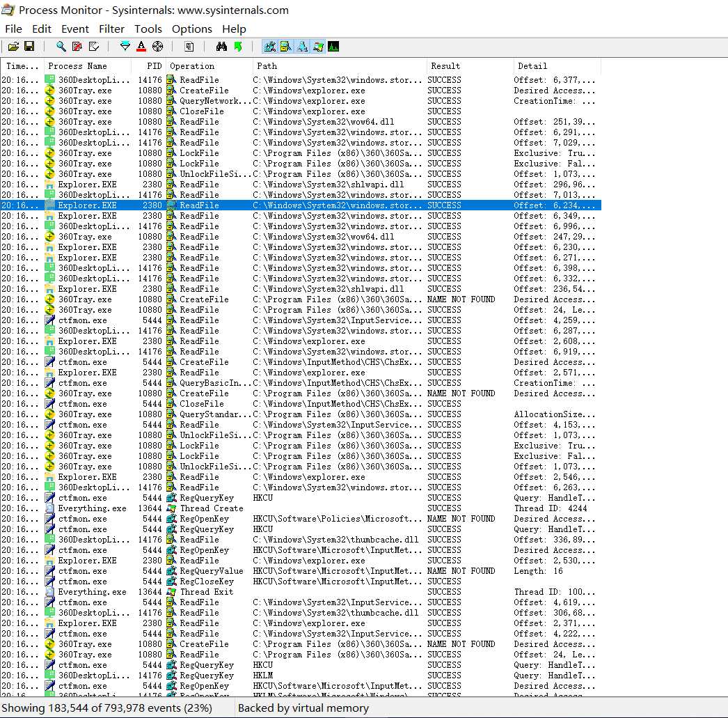Click shlwapi.dll path with Offset 236,54

329,289
